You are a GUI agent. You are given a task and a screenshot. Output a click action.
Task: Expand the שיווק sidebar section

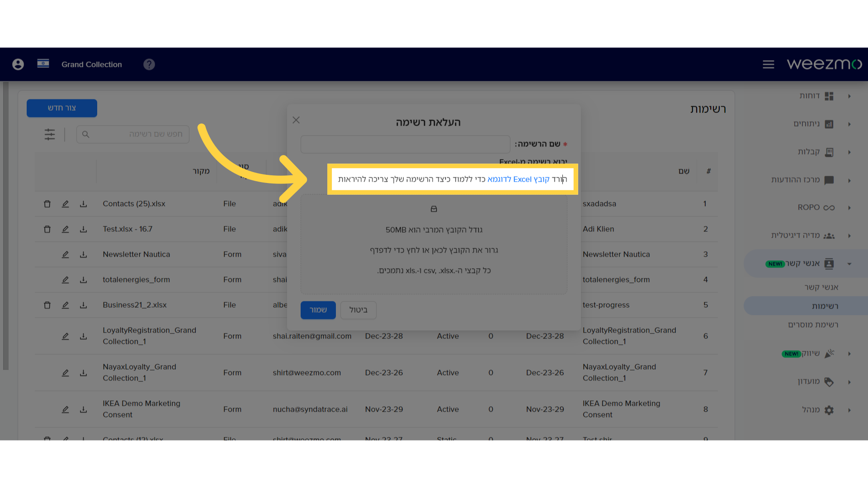coord(849,354)
